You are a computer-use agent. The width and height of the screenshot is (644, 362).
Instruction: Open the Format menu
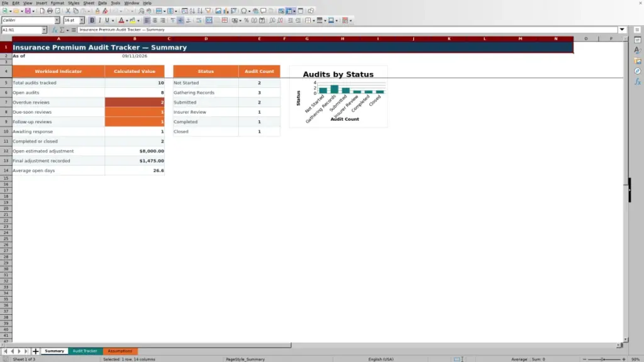pos(57,3)
